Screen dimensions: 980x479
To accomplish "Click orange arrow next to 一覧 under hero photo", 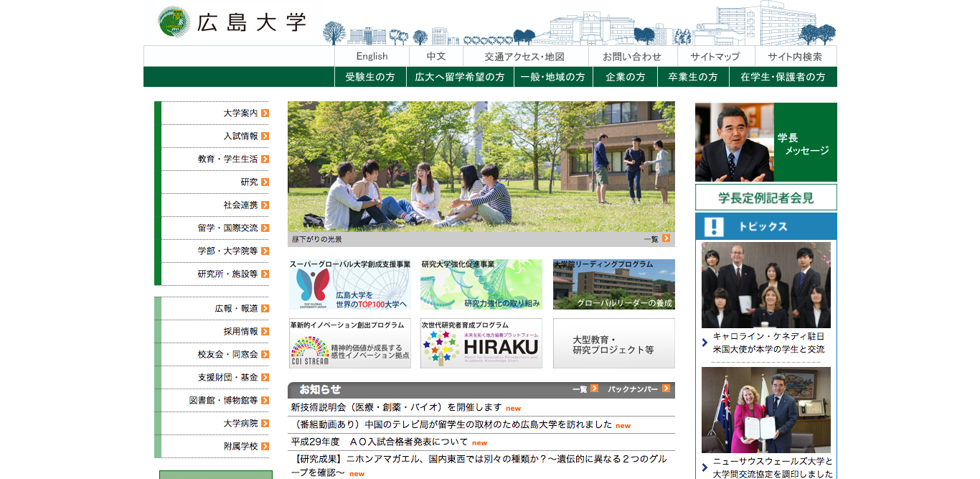I will [666, 238].
